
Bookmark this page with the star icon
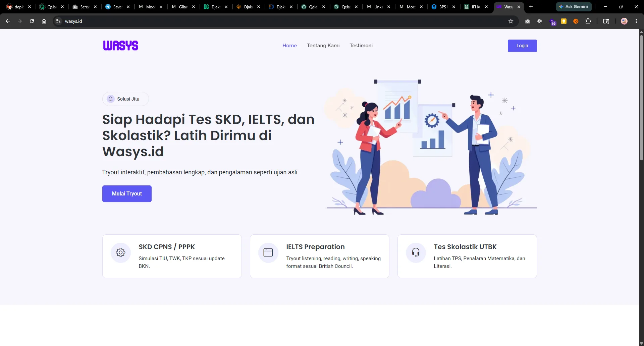[x=511, y=21]
